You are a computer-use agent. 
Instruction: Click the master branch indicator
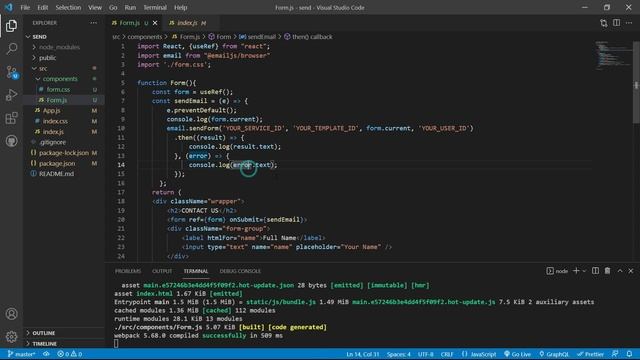tap(21, 354)
